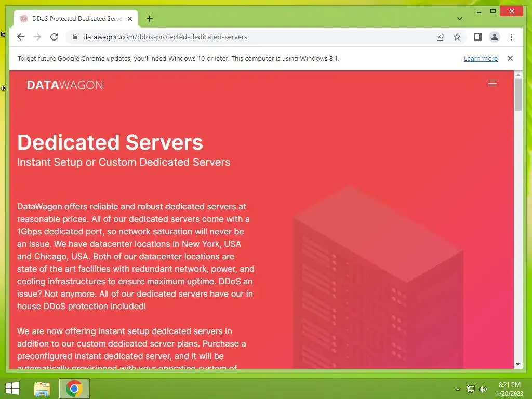532x399 pixels.
Task: Click the DATAWAGON logo
Action: (x=65, y=85)
